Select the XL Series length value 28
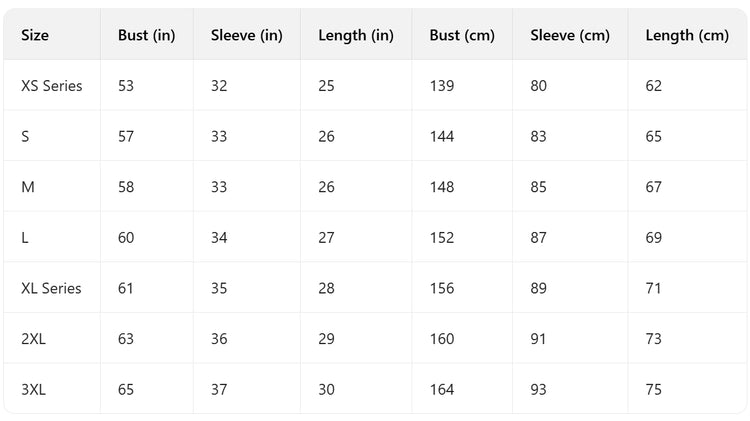Viewport: 750px width, 421px height. coord(326,288)
